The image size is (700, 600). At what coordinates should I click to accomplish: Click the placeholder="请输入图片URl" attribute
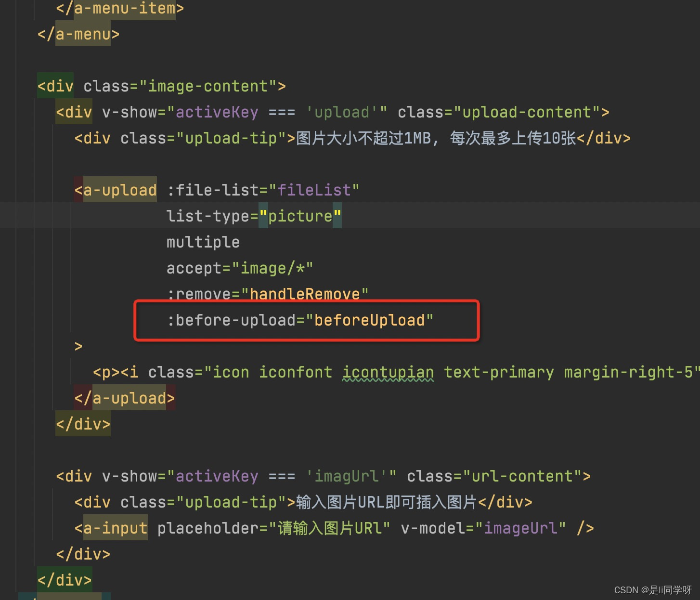click(x=273, y=528)
